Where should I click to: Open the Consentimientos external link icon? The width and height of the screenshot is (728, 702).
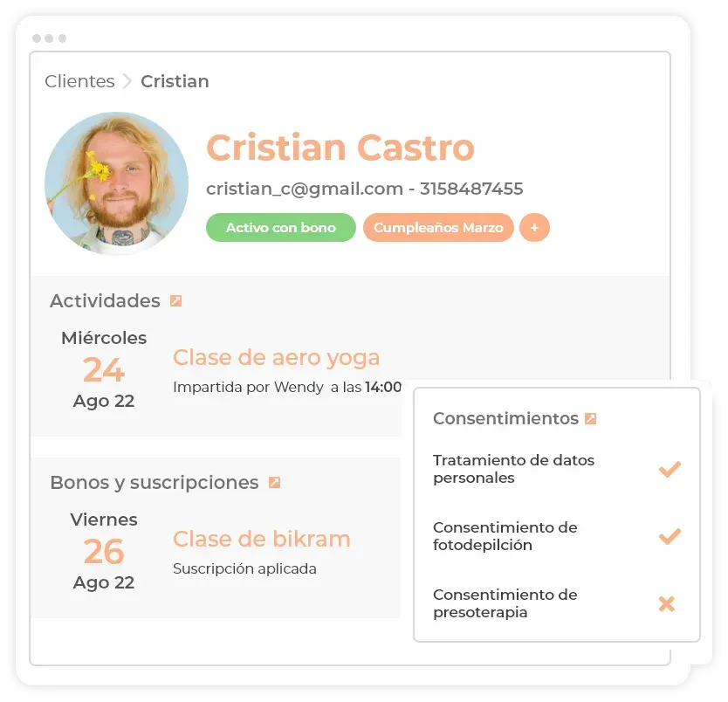click(x=590, y=418)
